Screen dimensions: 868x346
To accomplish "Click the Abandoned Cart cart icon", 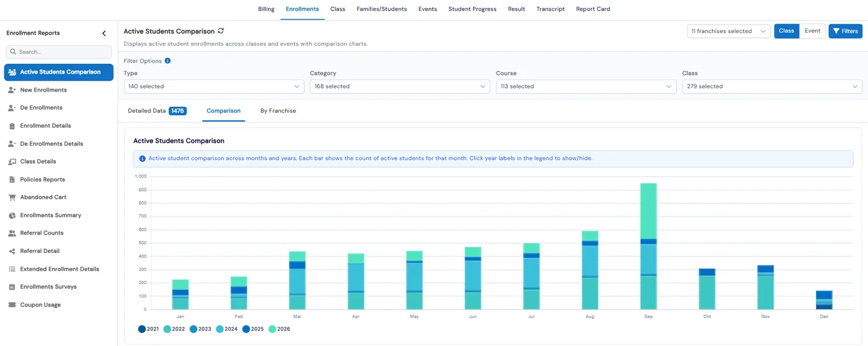I will click(12, 197).
